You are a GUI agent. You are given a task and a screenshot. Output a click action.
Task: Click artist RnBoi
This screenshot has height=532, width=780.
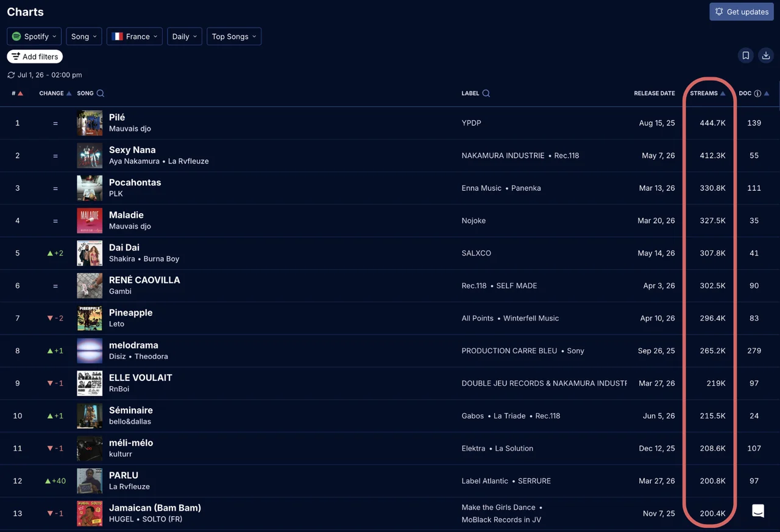119,389
